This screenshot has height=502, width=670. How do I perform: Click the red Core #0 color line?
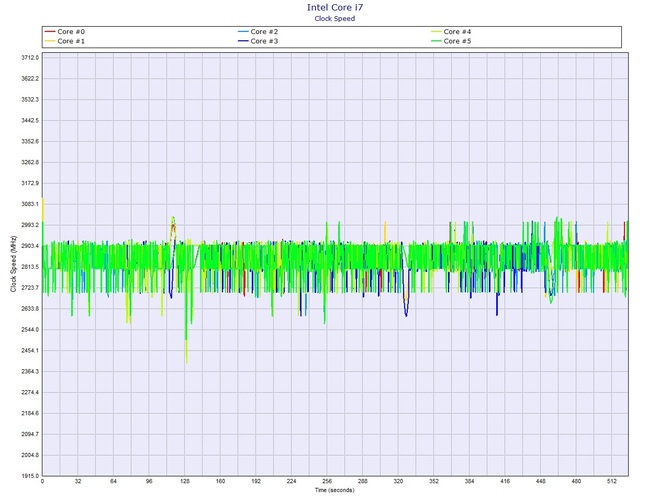[x=50, y=32]
